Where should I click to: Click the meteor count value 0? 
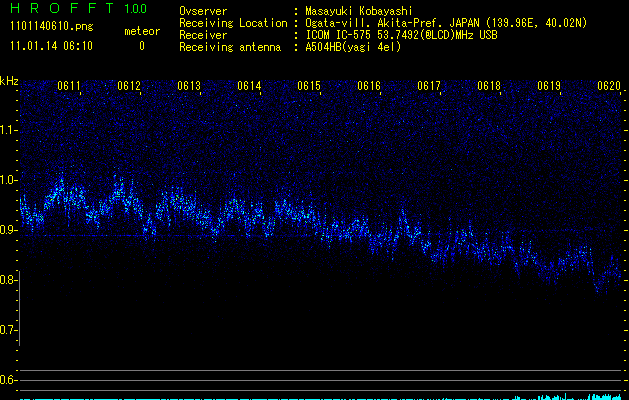[x=141, y=46]
